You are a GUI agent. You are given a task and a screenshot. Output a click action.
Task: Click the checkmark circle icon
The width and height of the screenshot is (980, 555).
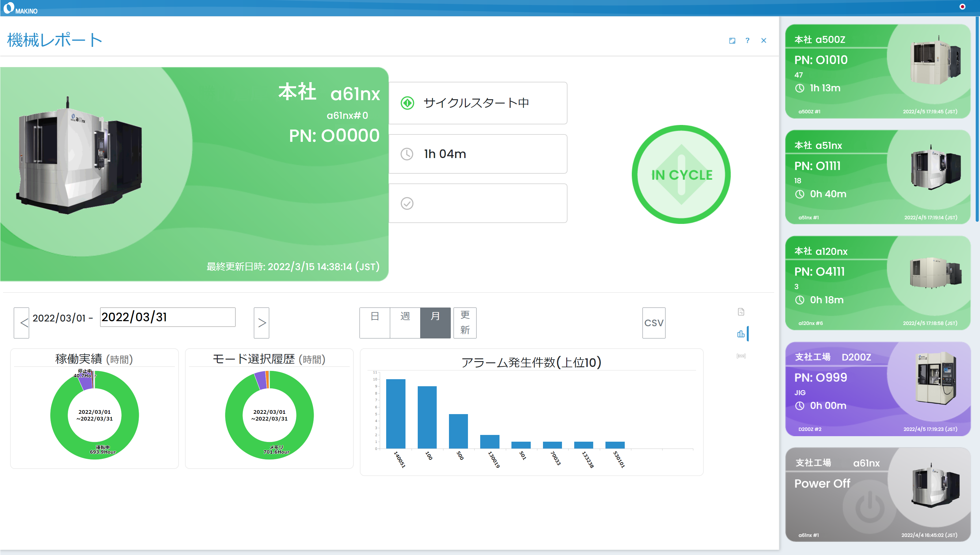(407, 204)
